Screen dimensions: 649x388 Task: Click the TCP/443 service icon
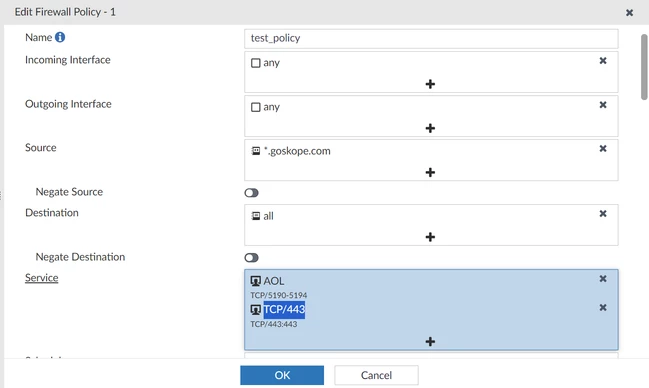tap(256, 310)
